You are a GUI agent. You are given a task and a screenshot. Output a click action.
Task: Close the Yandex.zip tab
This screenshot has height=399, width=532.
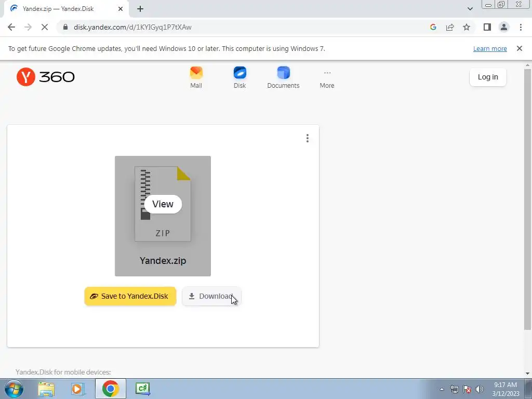click(121, 9)
